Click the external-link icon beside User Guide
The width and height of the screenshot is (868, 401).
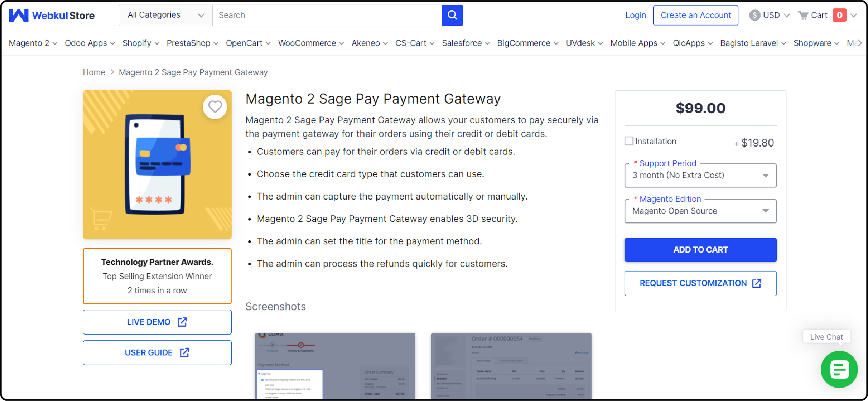click(184, 353)
